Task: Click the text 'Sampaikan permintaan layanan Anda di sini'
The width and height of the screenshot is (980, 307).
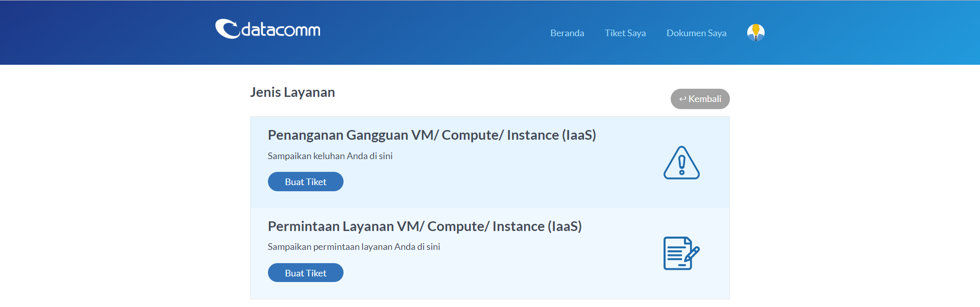Action: click(x=354, y=247)
